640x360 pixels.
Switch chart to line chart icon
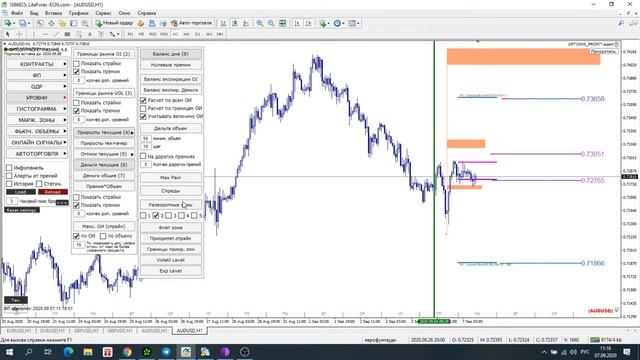point(246,23)
